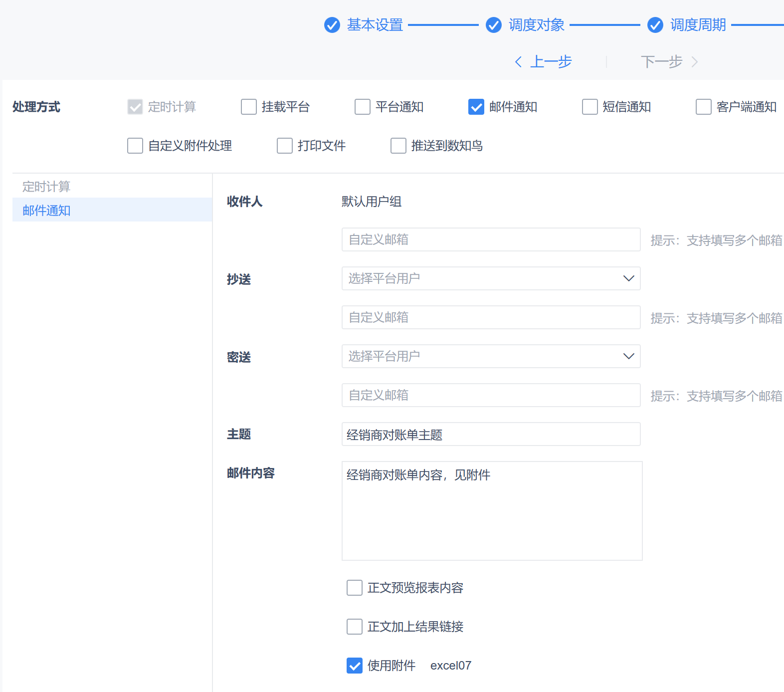Click the 调度周期 step check icon
The height and width of the screenshot is (692, 784).
655,25
